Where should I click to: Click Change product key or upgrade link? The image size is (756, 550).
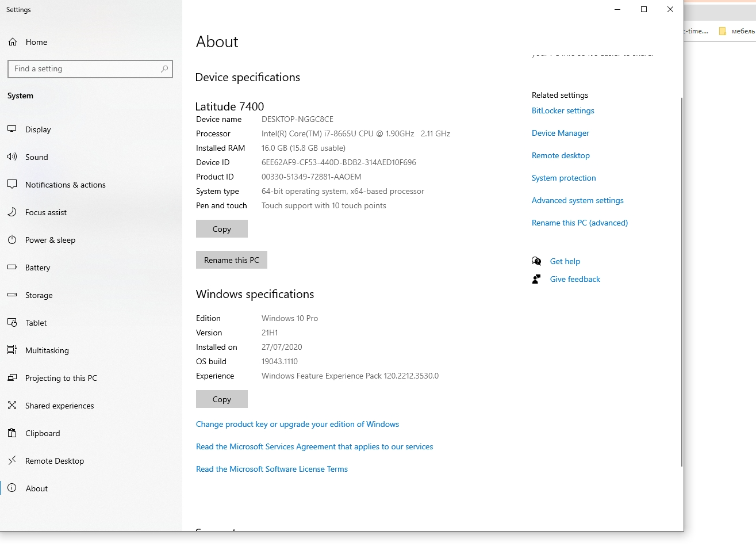pyautogui.click(x=297, y=424)
